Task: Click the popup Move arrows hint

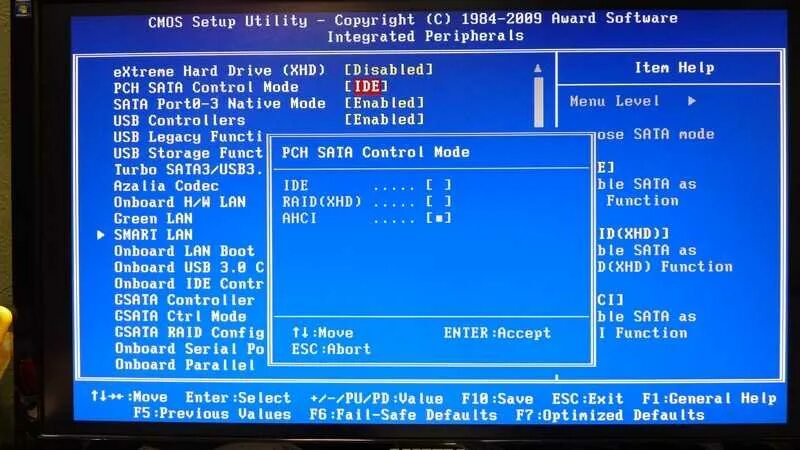Action: (x=322, y=333)
